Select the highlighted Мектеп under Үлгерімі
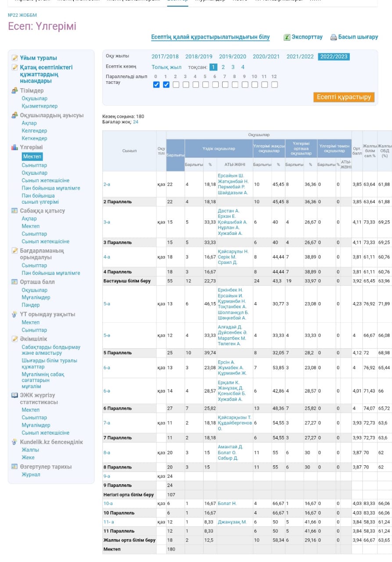Image resolution: width=392 pixels, height=562 pixels. (32, 156)
